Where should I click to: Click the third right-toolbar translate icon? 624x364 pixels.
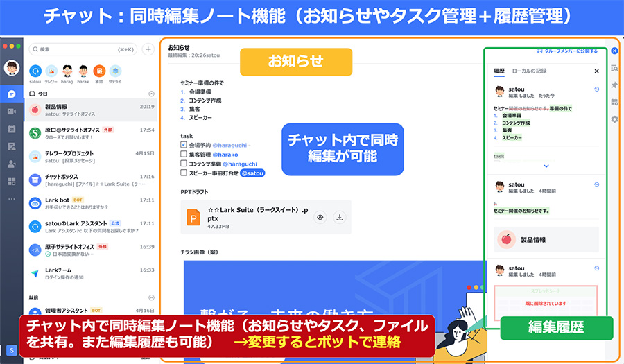[x=614, y=102]
